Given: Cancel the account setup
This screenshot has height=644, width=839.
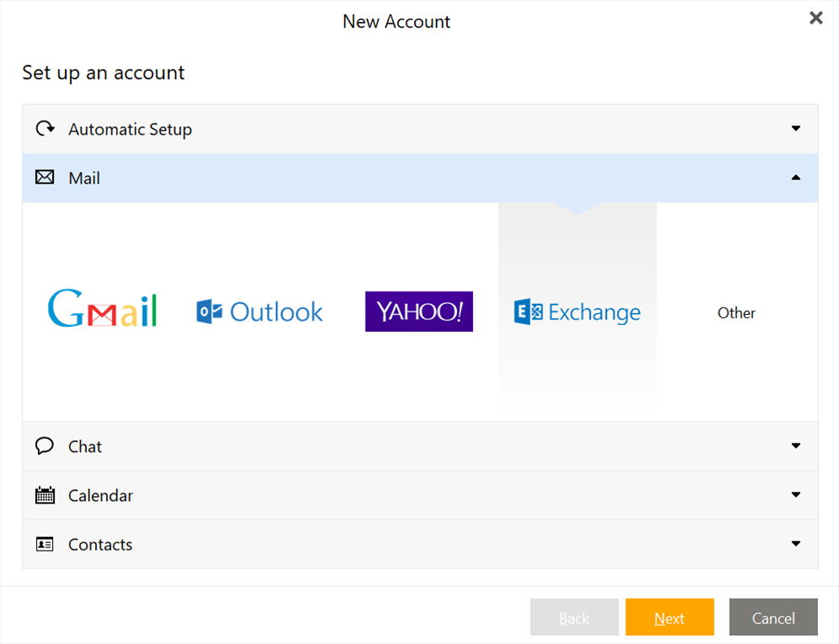Looking at the screenshot, I should click(773, 617).
